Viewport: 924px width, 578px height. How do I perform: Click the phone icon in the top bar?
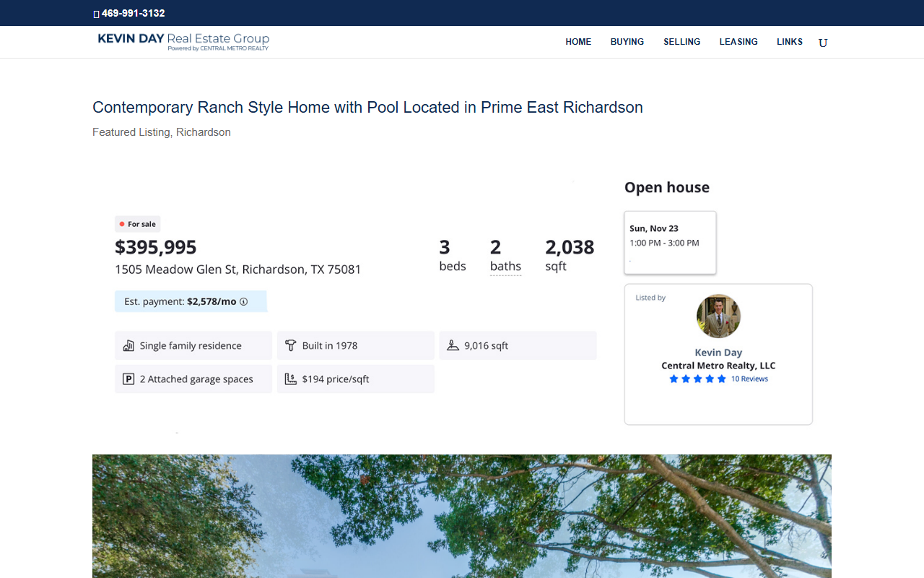(x=97, y=14)
